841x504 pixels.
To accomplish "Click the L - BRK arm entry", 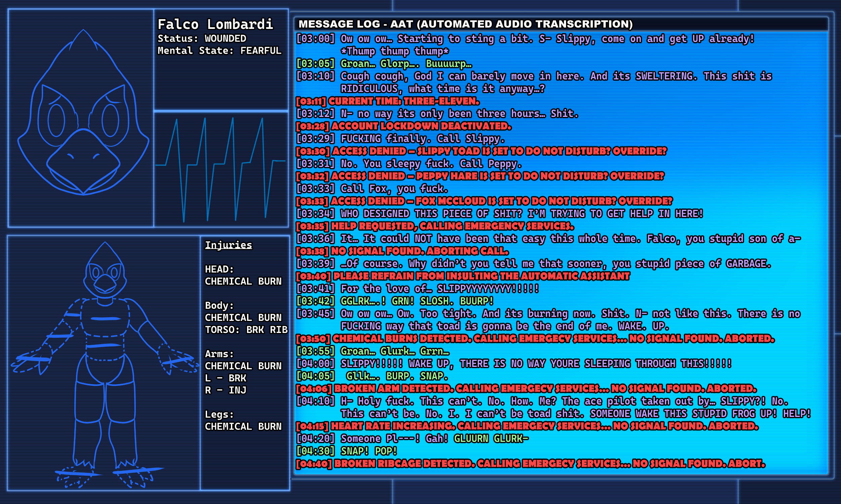I will tap(225, 378).
